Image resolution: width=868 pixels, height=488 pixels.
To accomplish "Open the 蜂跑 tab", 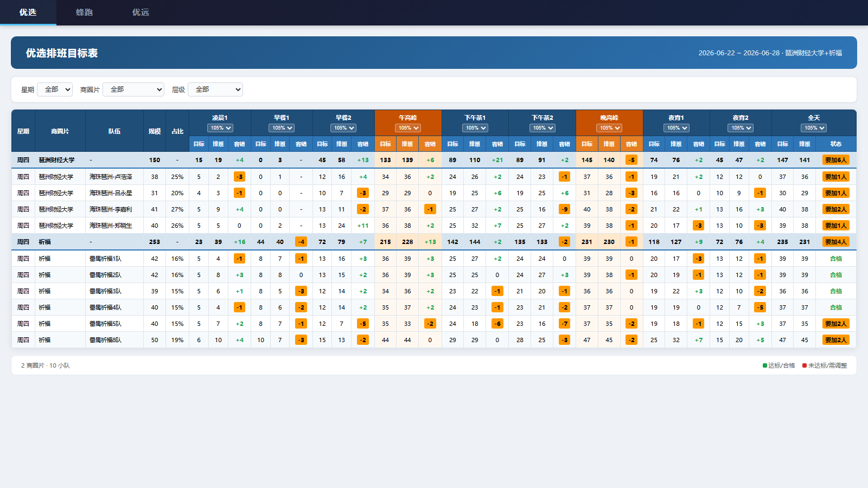I will [84, 12].
